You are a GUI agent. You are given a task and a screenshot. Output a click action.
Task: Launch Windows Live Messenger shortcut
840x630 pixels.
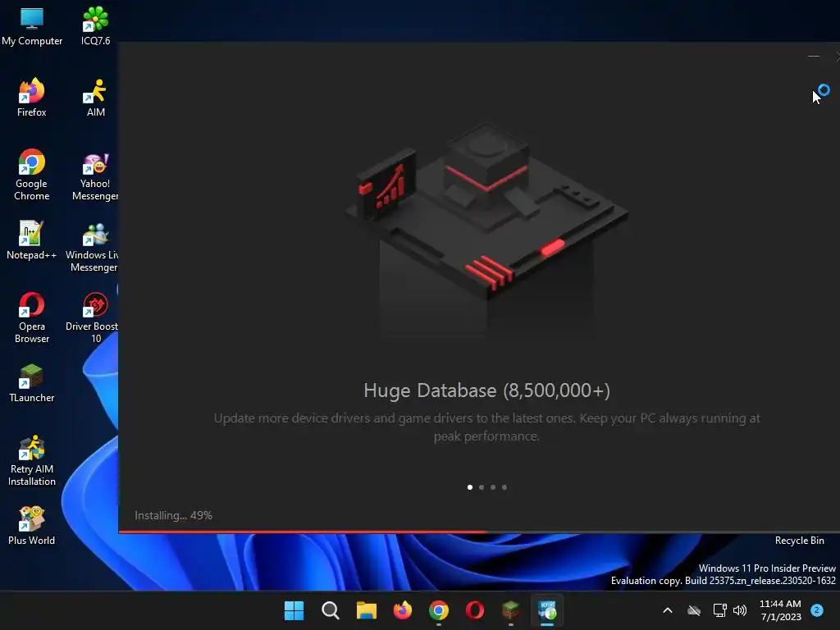coord(92,246)
